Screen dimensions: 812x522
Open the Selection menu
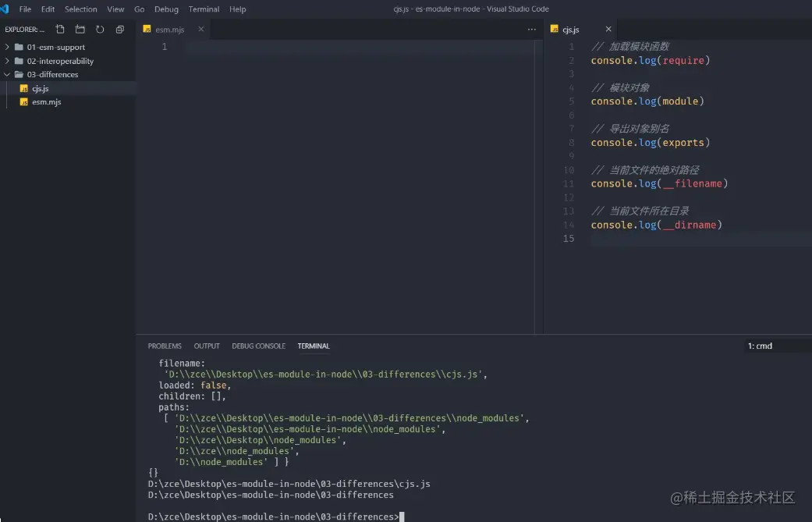point(81,9)
